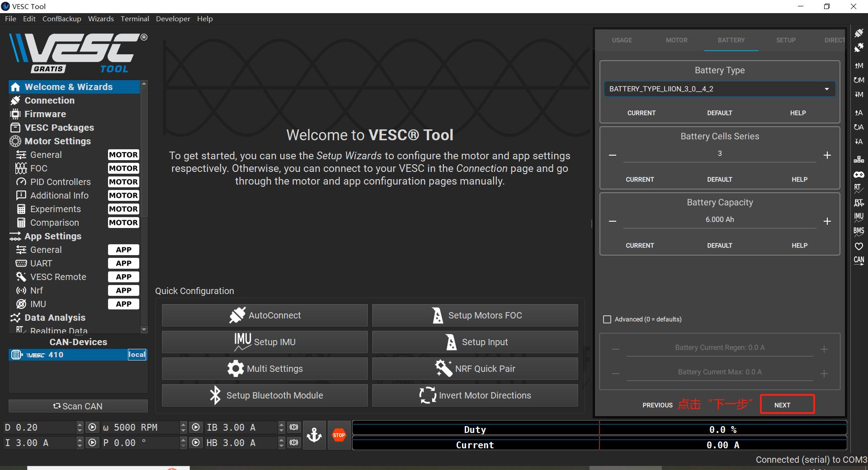
Task: Click the sidebar list scroll-up arrow
Action: click(x=144, y=84)
